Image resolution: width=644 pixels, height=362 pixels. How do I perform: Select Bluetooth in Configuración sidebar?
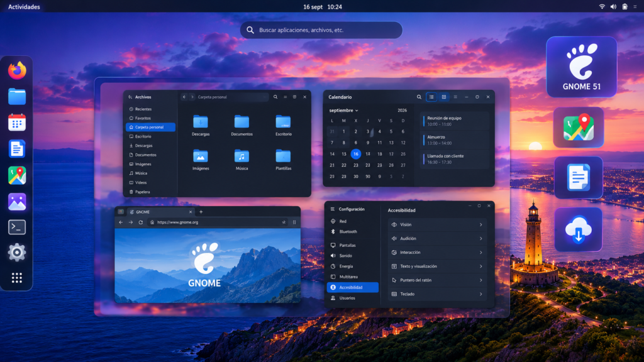point(353,231)
